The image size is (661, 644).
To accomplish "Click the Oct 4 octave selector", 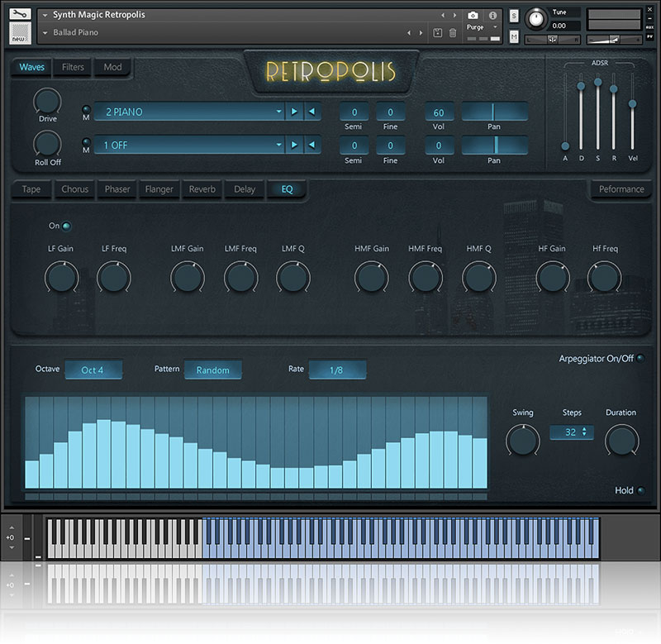I will (93, 370).
